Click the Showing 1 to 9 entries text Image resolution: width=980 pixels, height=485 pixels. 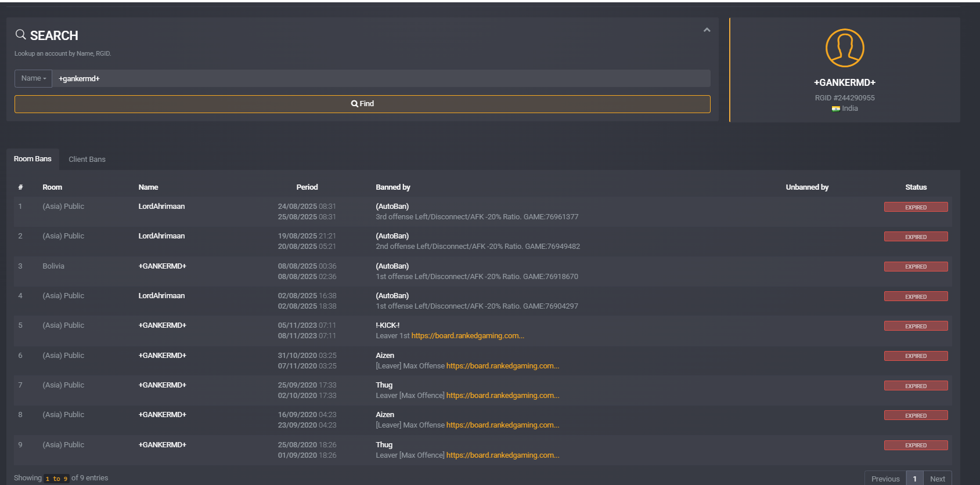click(61, 478)
